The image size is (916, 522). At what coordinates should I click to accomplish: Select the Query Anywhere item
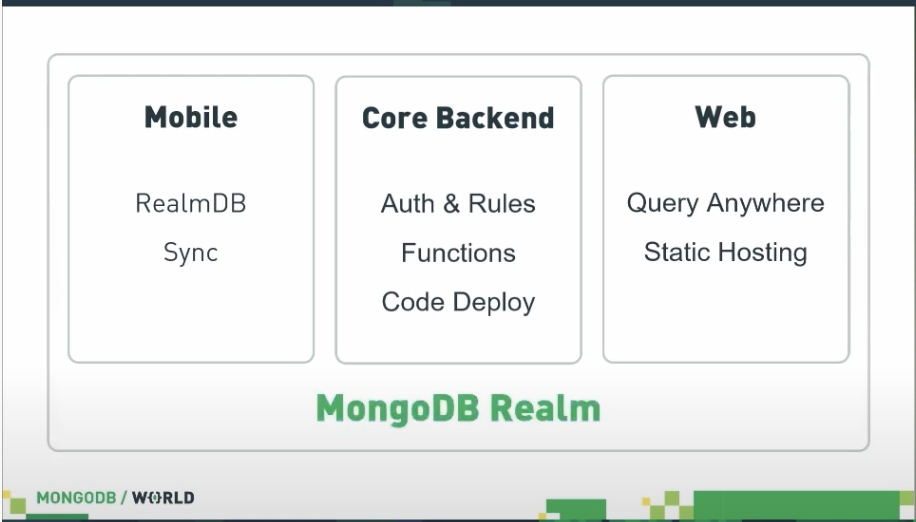pyautogui.click(x=726, y=203)
